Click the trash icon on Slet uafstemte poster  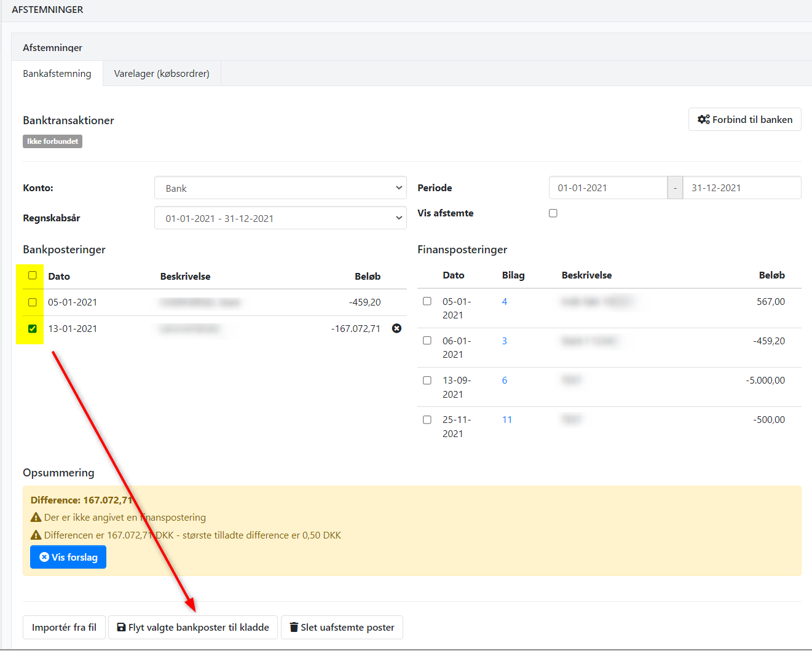tap(294, 627)
